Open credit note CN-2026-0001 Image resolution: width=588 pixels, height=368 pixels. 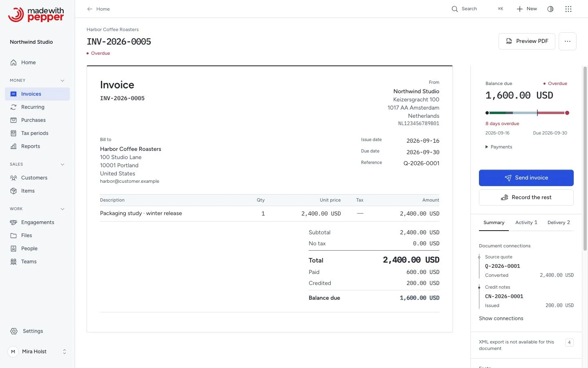(x=504, y=296)
